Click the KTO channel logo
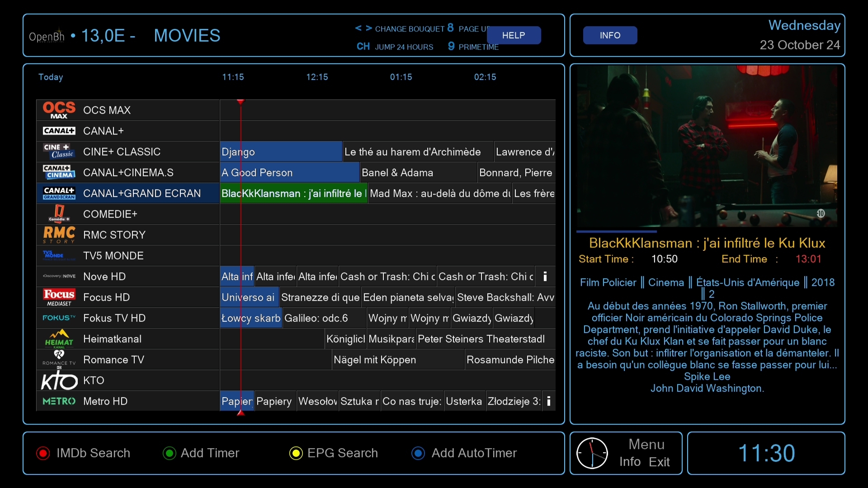The height and width of the screenshot is (488, 868). pos(59,380)
